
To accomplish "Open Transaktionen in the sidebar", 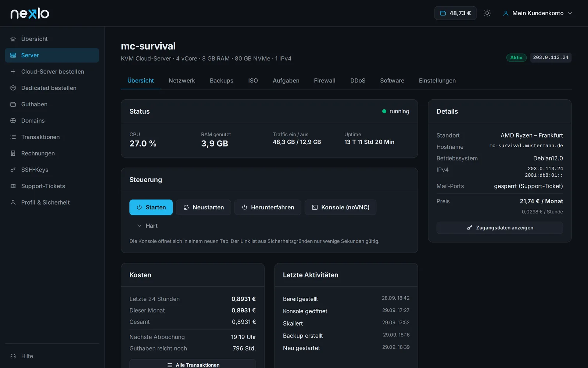I will (52, 137).
